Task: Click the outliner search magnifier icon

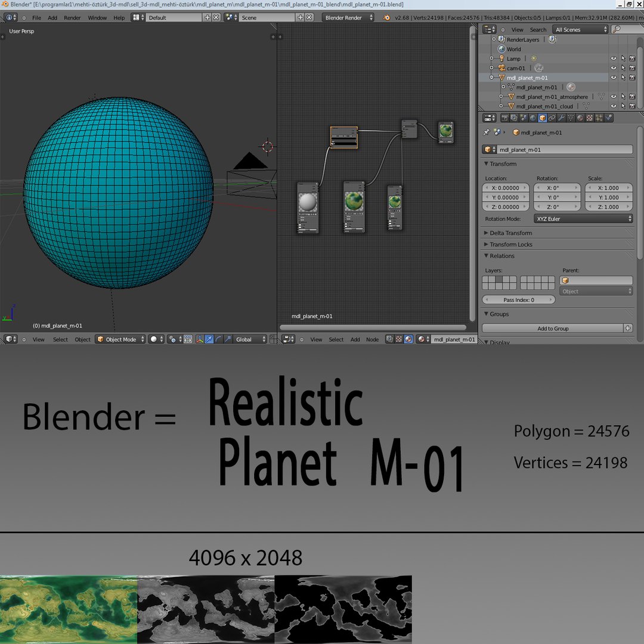Action: [x=616, y=29]
